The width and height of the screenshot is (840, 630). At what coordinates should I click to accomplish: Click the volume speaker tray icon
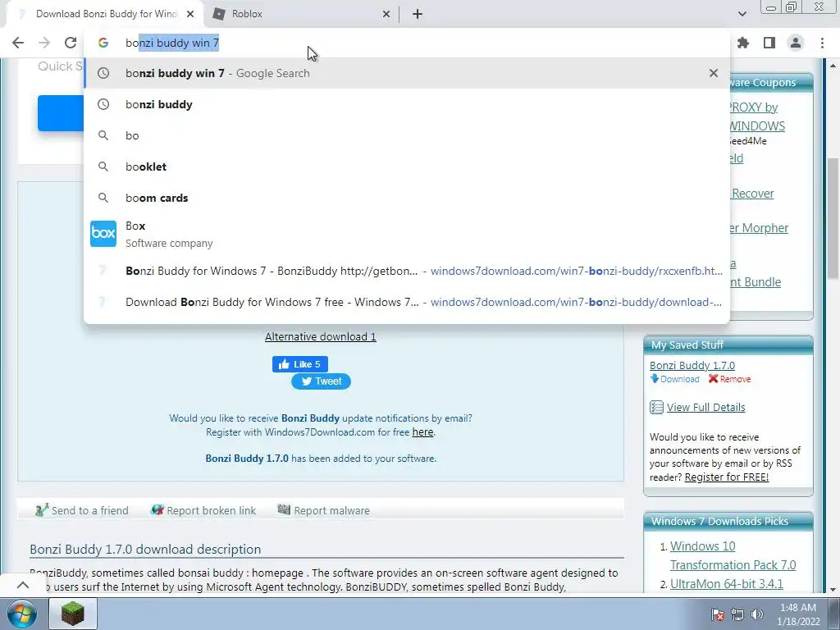tap(757, 614)
